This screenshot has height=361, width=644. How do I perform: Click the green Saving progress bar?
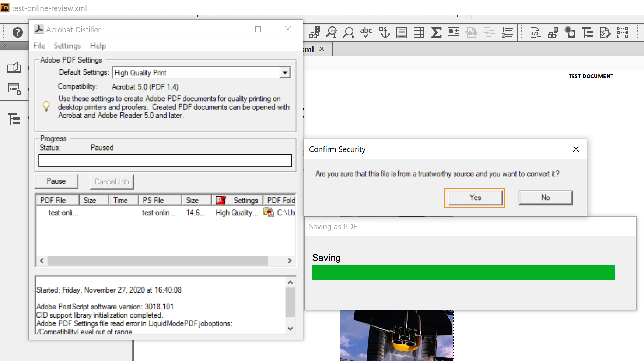pyautogui.click(x=463, y=273)
